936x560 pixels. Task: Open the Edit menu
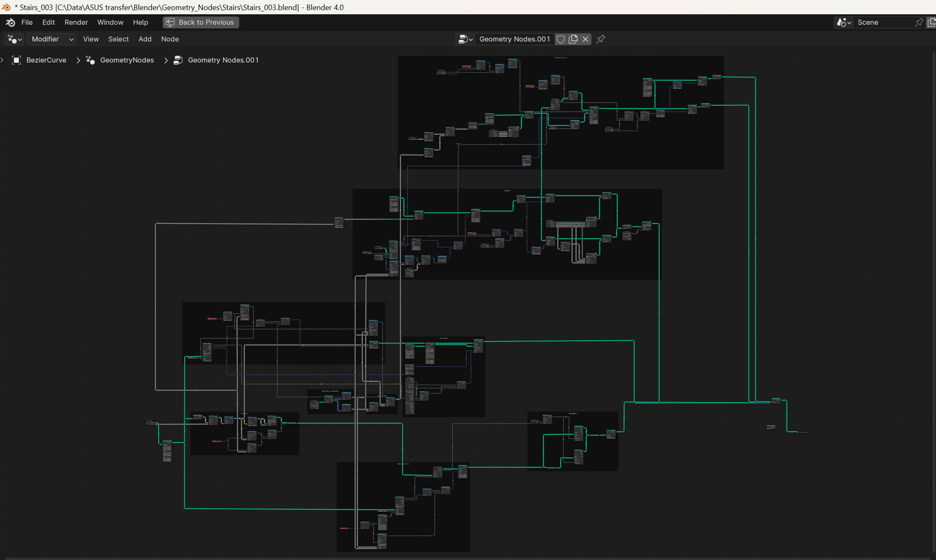pos(49,23)
